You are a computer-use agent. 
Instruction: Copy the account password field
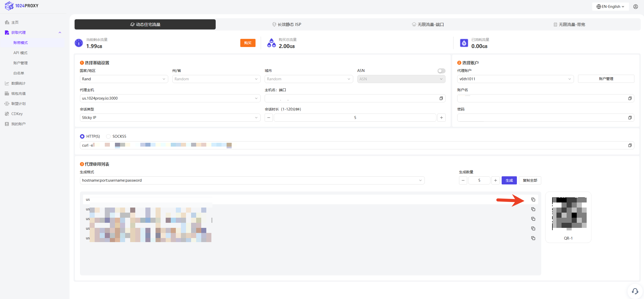630,118
